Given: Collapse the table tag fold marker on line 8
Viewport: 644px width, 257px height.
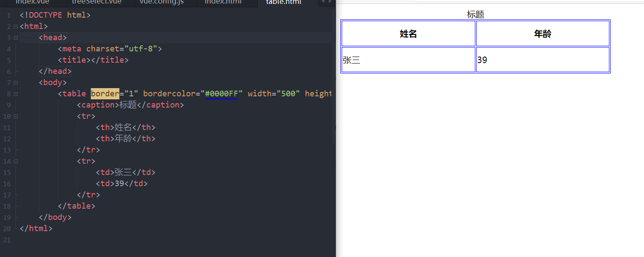Looking at the screenshot, I should (x=16, y=94).
